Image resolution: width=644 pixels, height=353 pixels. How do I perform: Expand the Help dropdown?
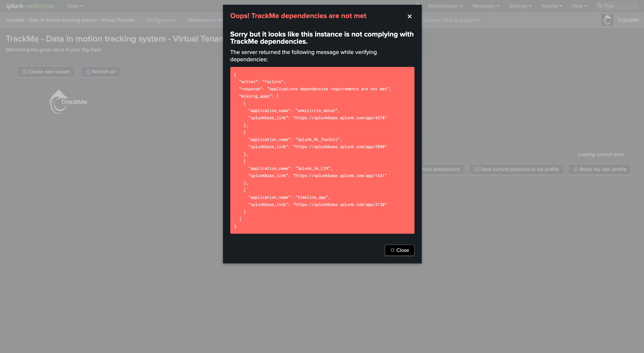(x=579, y=6)
